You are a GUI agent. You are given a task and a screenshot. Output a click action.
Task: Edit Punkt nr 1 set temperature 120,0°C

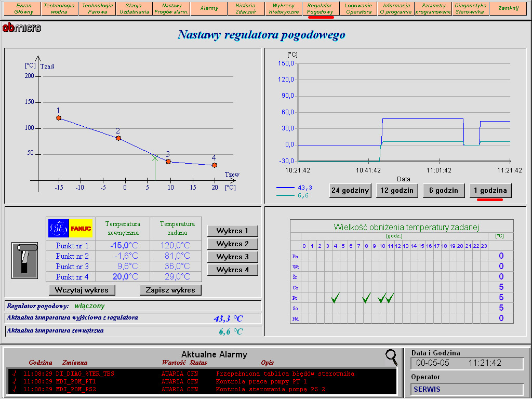click(x=175, y=245)
